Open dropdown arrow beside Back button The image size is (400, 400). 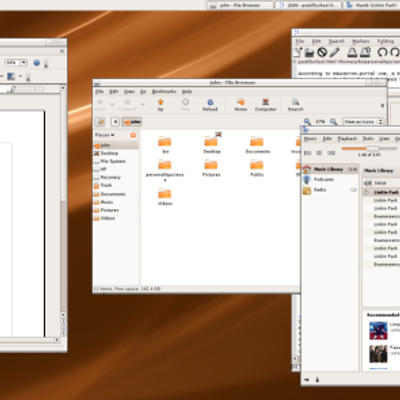[112, 105]
